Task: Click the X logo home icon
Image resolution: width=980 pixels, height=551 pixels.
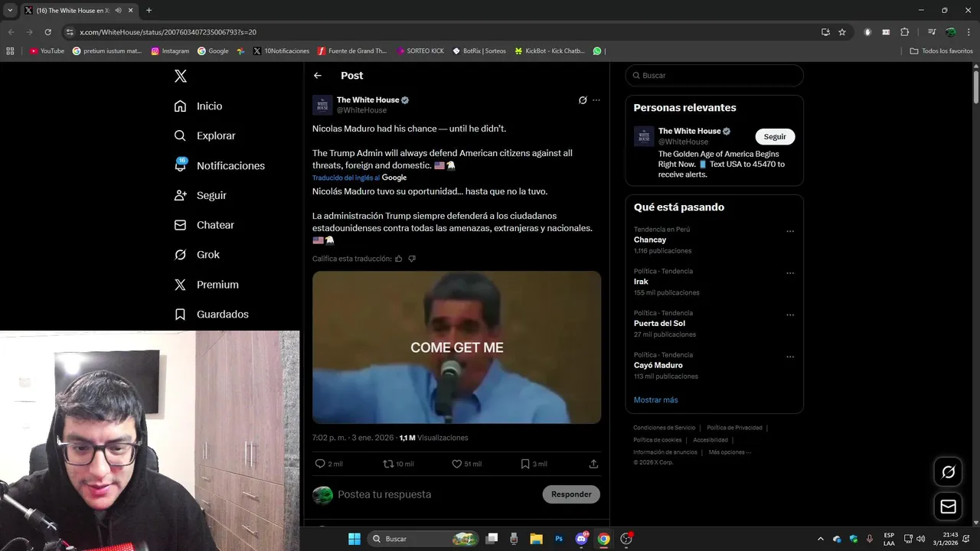Action: coord(180,76)
